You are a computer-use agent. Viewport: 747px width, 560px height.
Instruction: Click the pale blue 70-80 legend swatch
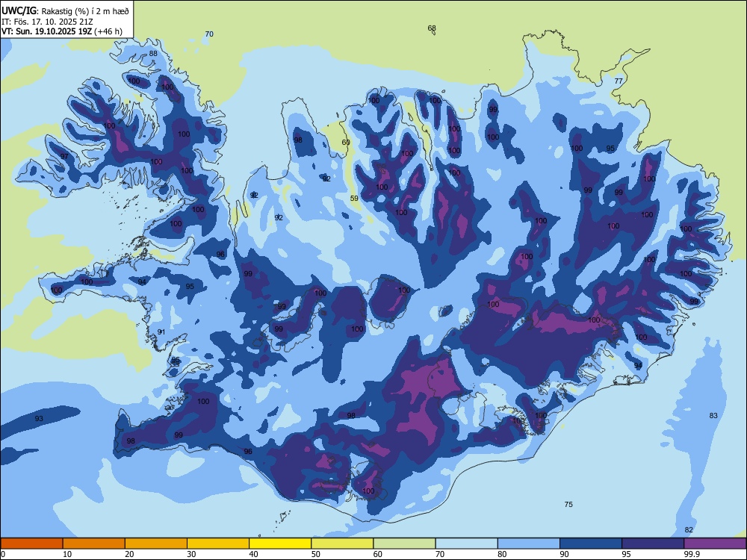pyautogui.click(x=467, y=544)
